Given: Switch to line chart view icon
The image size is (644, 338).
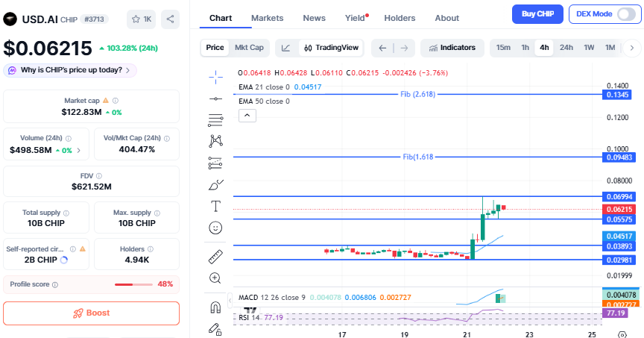Looking at the screenshot, I should [286, 48].
